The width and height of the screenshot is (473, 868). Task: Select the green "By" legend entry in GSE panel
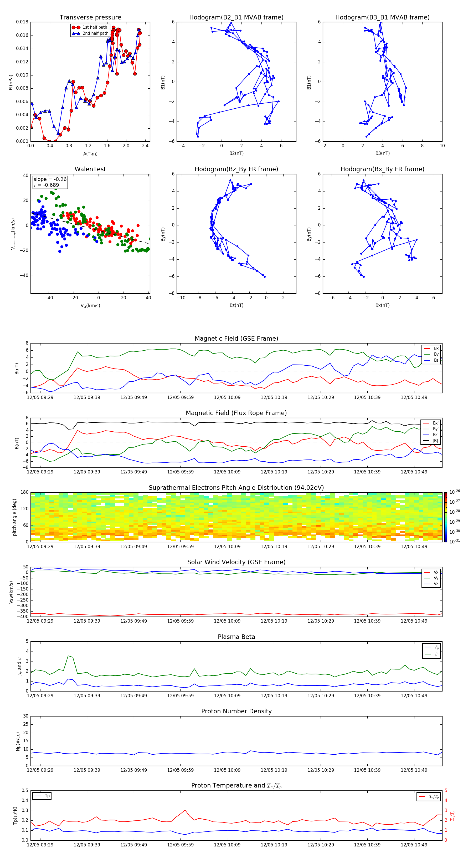431,355
